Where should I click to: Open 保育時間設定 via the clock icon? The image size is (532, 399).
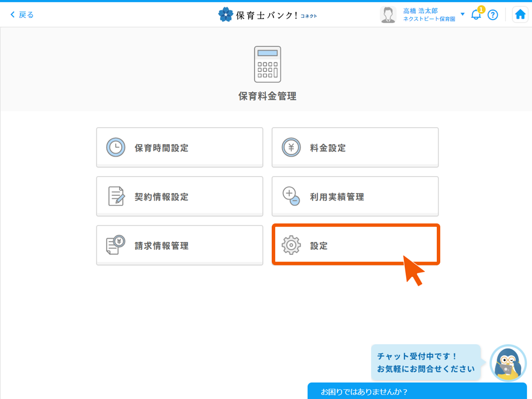(115, 147)
